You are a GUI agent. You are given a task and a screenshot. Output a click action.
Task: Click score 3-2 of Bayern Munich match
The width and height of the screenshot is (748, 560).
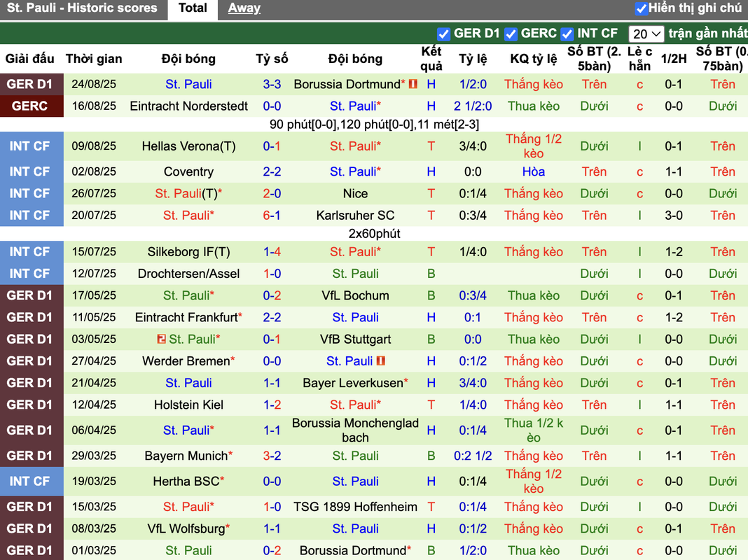pyautogui.click(x=272, y=456)
